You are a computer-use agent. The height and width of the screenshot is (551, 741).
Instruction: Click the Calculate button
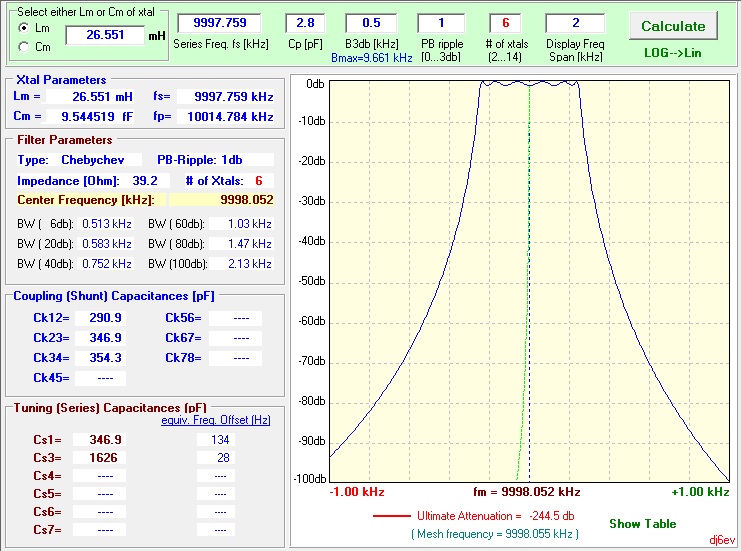(672, 26)
